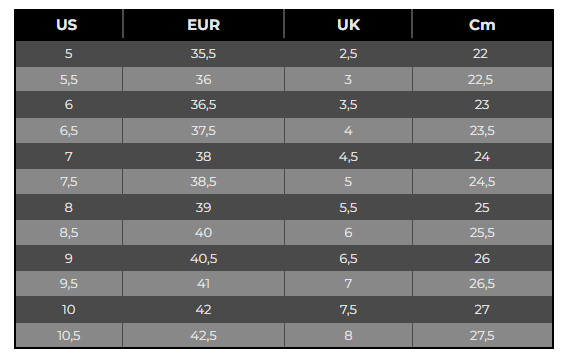Viewport: 573px width, 360px height.
Task: Click the Cm column header
Action: click(x=482, y=25)
